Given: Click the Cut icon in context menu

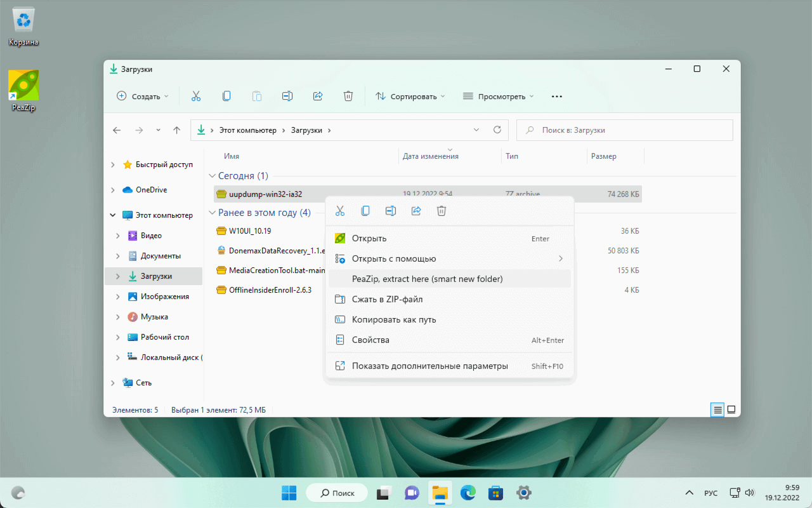Looking at the screenshot, I should (x=340, y=211).
